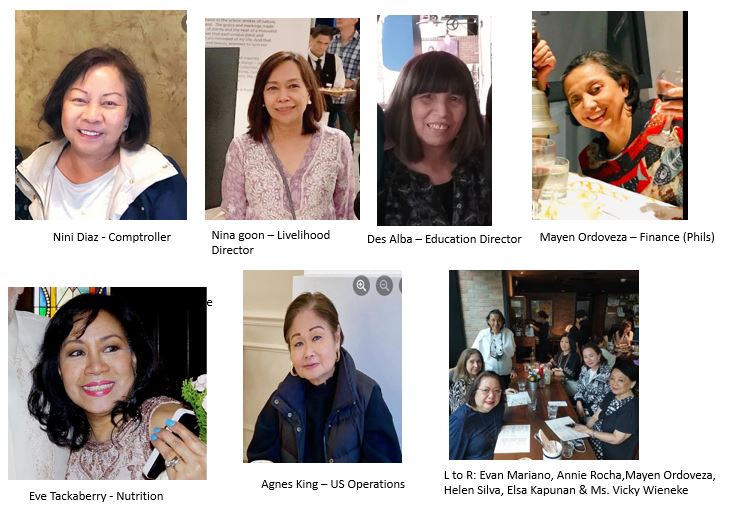The image size is (733, 526).
Task: Select Nini Diaz portrait photo
Action: [101, 115]
